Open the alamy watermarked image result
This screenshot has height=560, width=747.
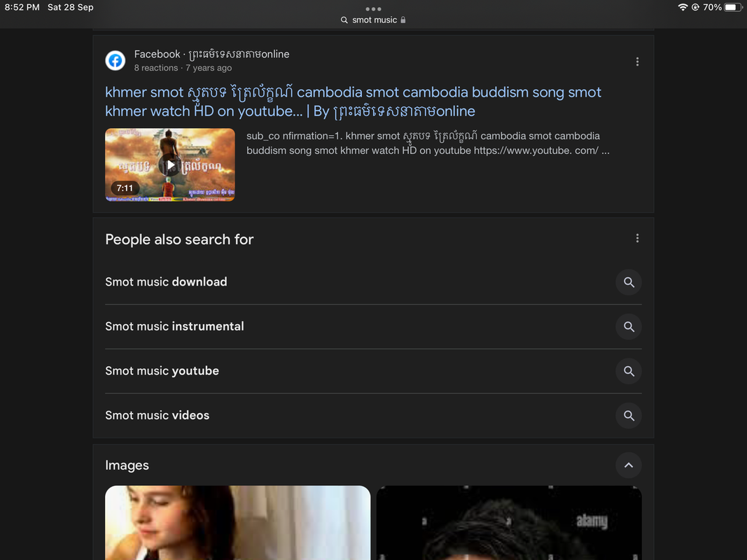509,523
